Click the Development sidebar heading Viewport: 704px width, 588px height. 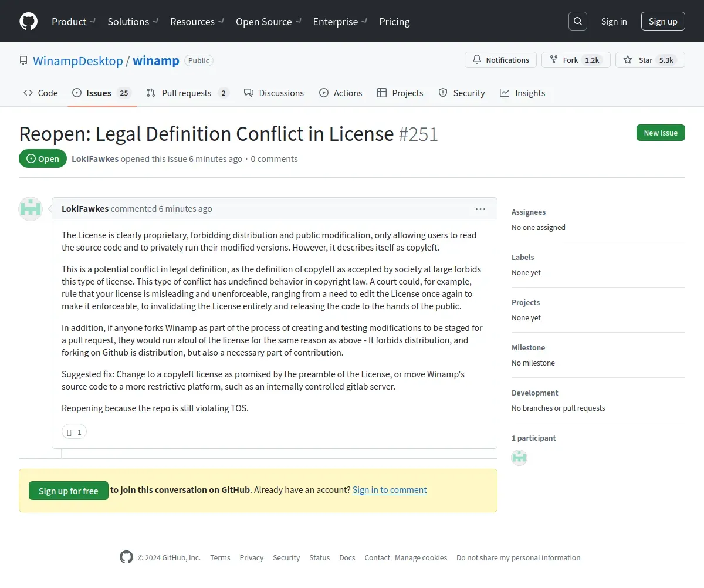(535, 393)
